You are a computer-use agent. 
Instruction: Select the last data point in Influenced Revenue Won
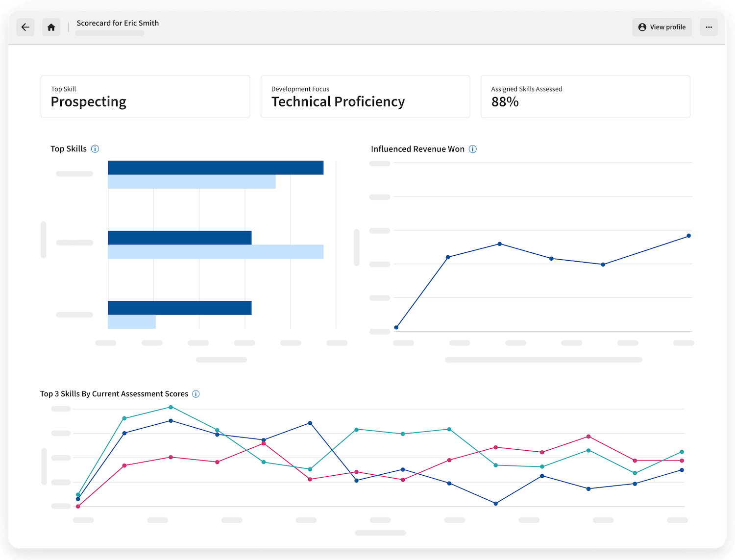[x=688, y=236]
